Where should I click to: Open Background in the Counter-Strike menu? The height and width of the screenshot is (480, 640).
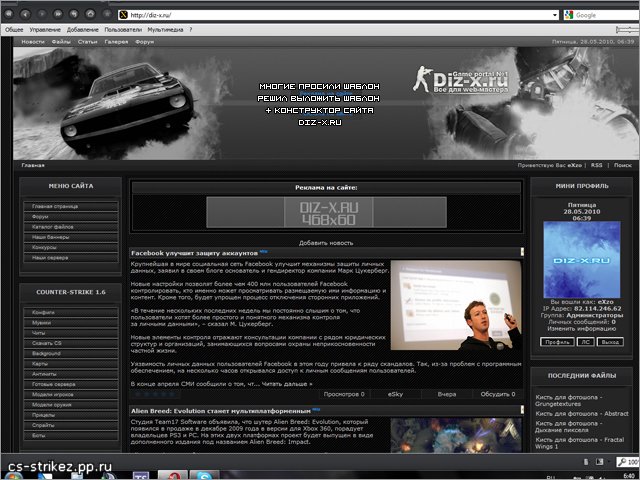click(71, 353)
